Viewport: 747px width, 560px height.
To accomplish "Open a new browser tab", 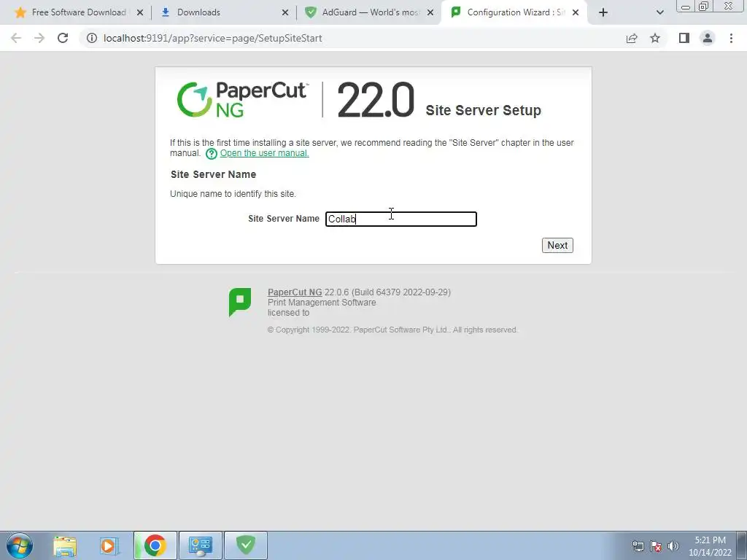I will pyautogui.click(x=603, y=13).
